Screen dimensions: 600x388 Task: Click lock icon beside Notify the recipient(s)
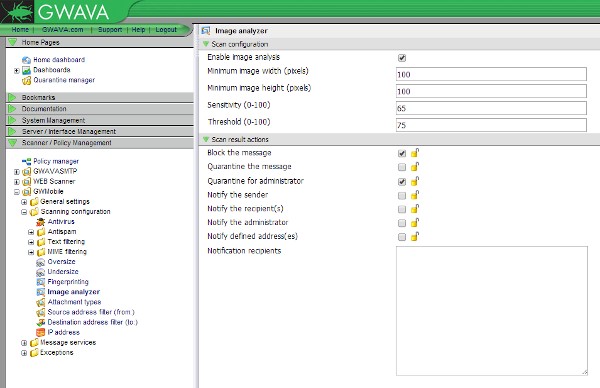click(x=415, y=209)
